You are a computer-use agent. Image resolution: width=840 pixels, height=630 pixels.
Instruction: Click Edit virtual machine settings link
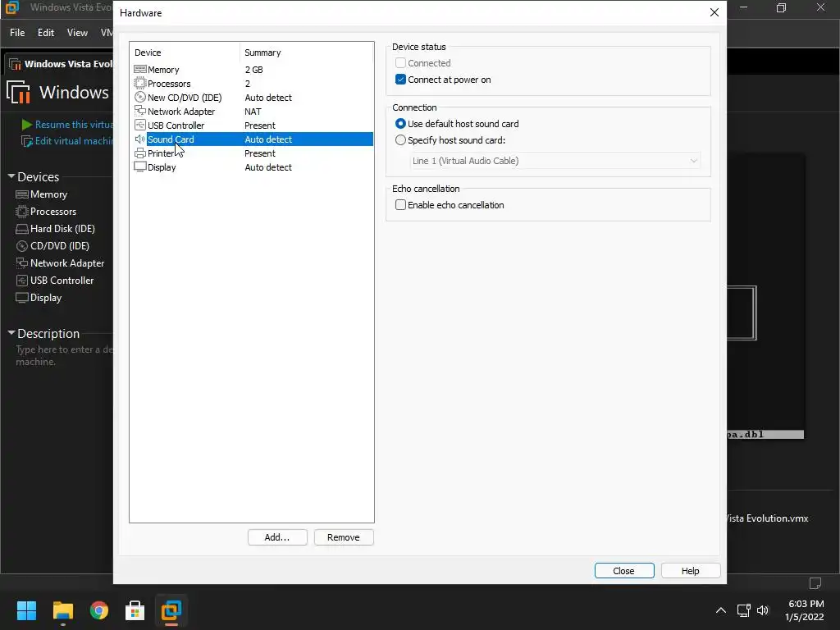(74, 141)
